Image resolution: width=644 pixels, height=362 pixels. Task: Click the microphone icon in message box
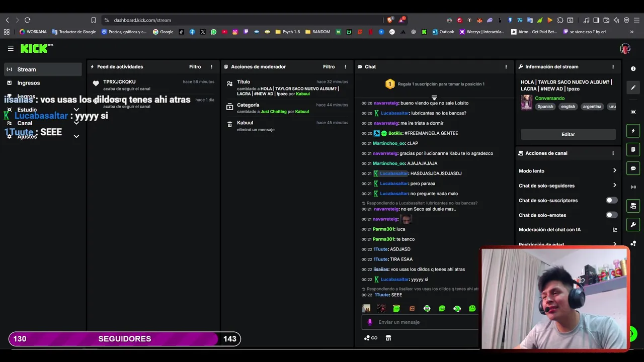[x=370, y=322]
